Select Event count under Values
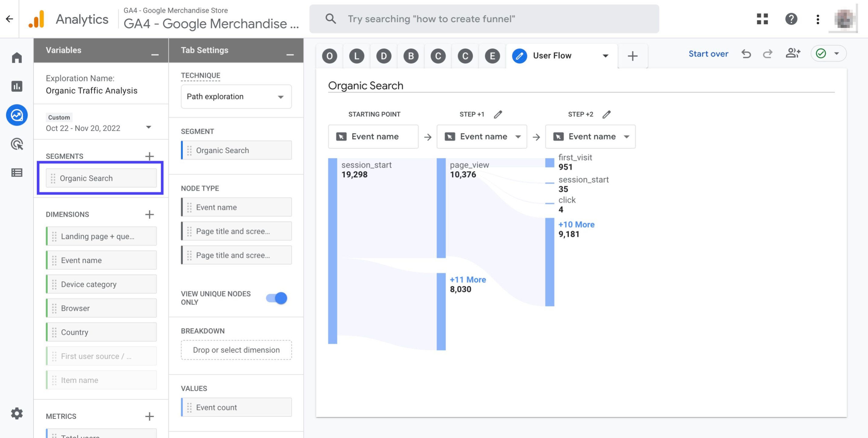This screenshot has width=868, height=438. point(236,407)
